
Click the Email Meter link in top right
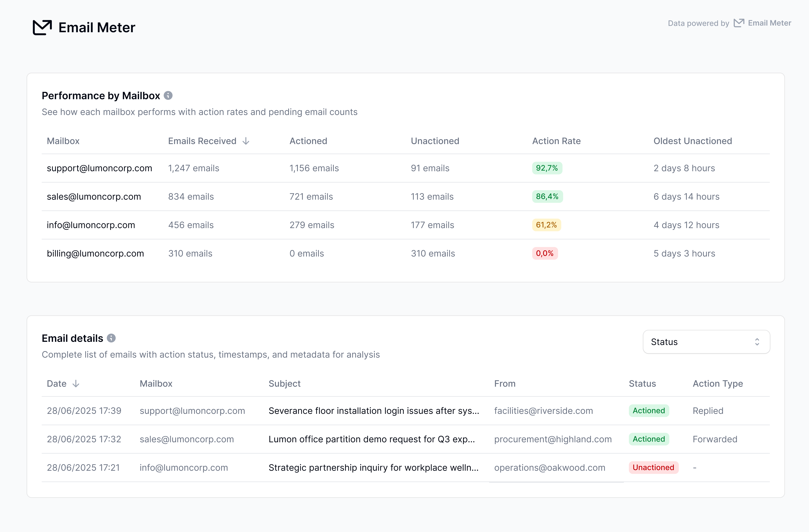tap(769, 23)
